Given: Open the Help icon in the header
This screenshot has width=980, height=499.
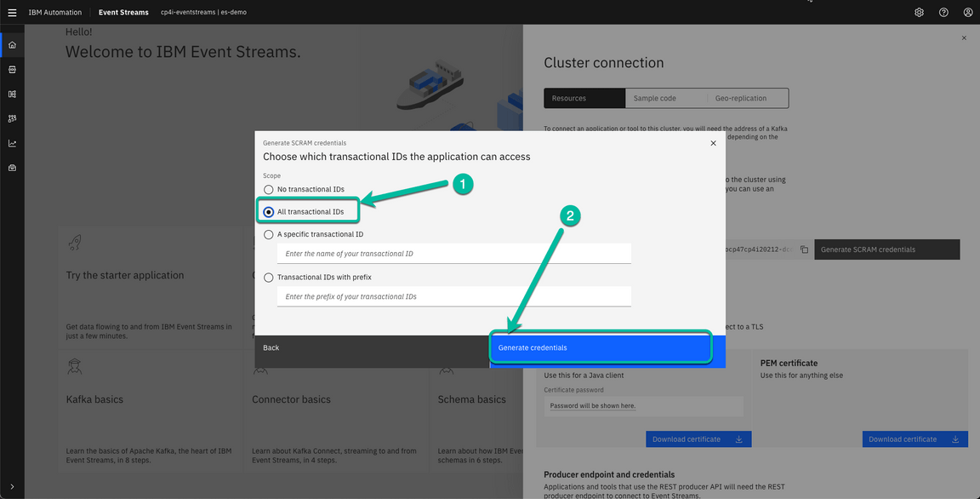Looking at the screenshot, I should (943, 12).
